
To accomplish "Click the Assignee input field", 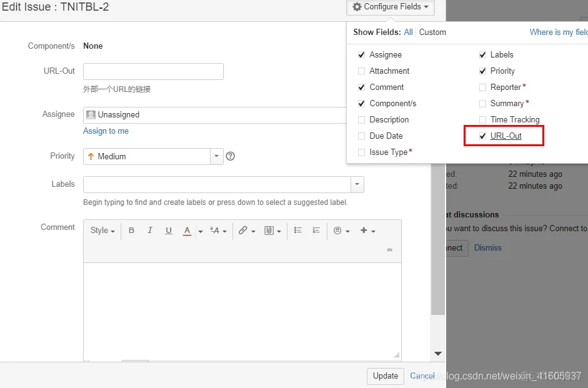I will click(x=215, y=115).
